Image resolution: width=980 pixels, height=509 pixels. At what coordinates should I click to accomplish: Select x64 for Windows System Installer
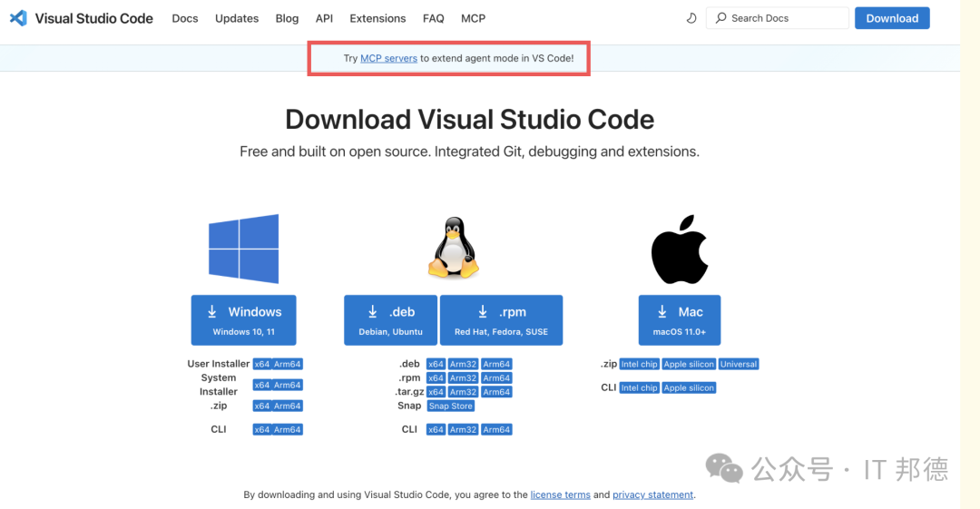pos(262,386)
